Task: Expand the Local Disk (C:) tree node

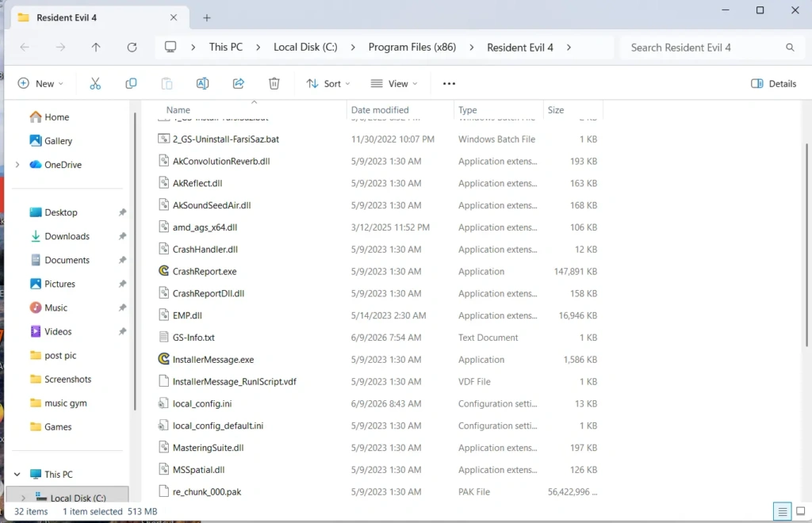Action: coord(23,498)
